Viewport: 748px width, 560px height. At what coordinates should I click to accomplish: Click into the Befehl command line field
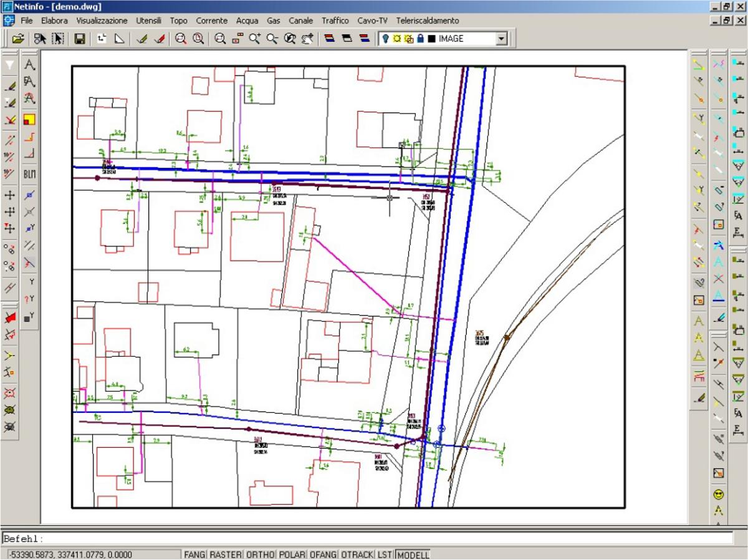click(374, 539)
